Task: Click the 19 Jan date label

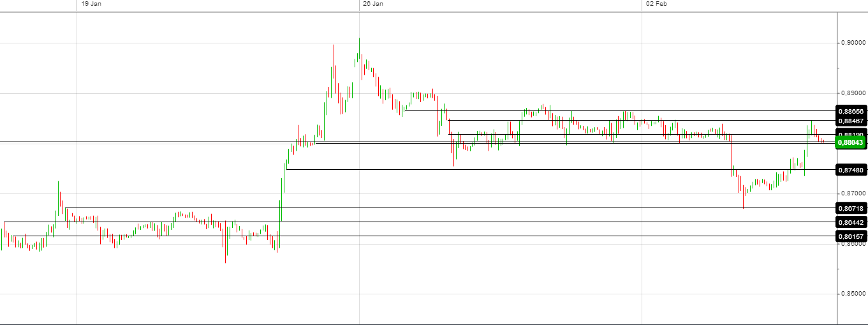Action: point(91,4)
